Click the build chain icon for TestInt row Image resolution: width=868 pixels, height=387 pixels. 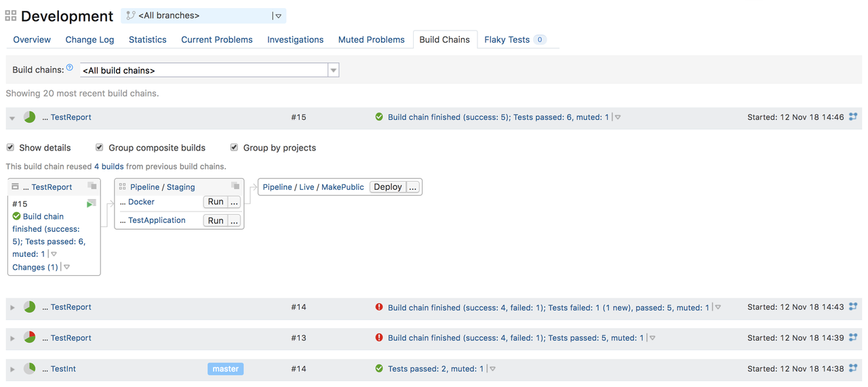pos(853,369)
